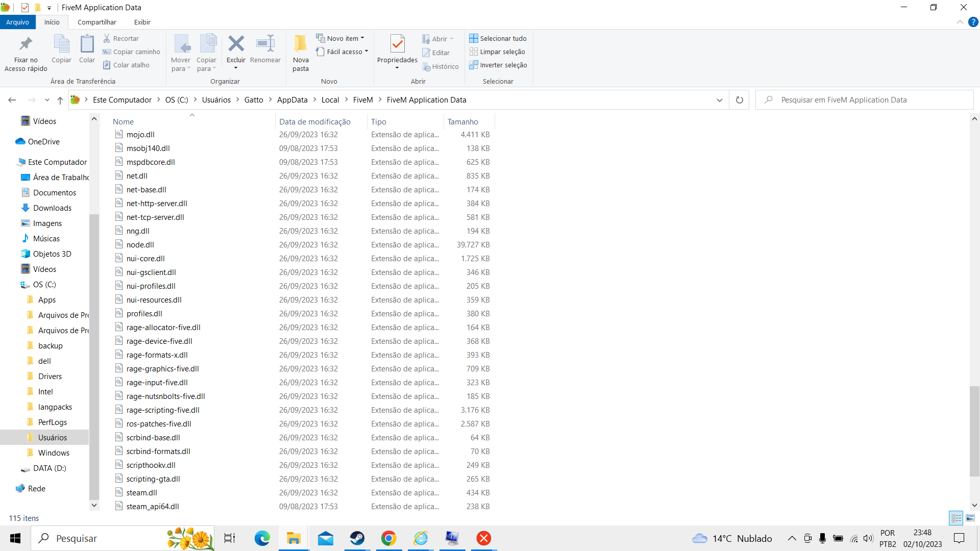980x551 pixels.
Task: Click the taskbar Pesquisar search box
Action: tap(122, 538)
